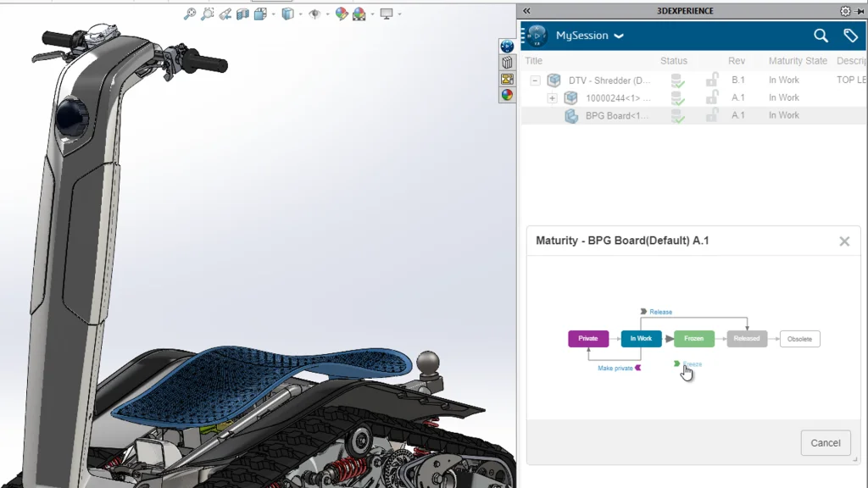Click the lock icon on 10000244<1> row
Viewport: 868px width, 488px height.
point(712,97)
